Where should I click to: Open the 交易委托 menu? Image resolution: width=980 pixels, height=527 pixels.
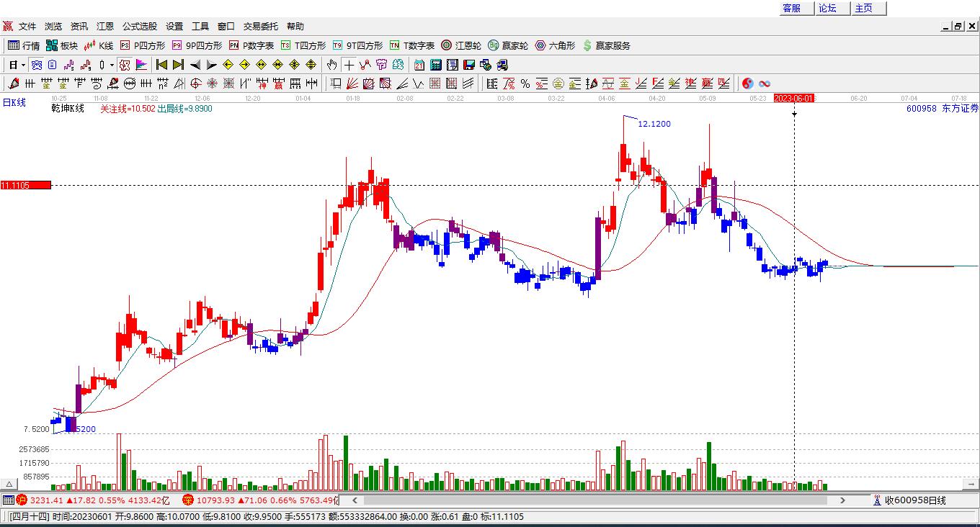tap(261, 27)
